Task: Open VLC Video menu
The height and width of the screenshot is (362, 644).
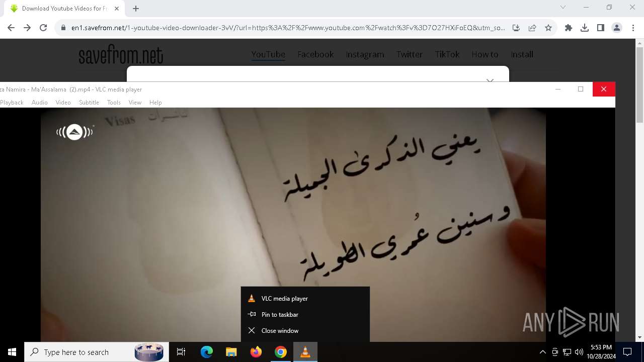Action: tap(63, 102)
